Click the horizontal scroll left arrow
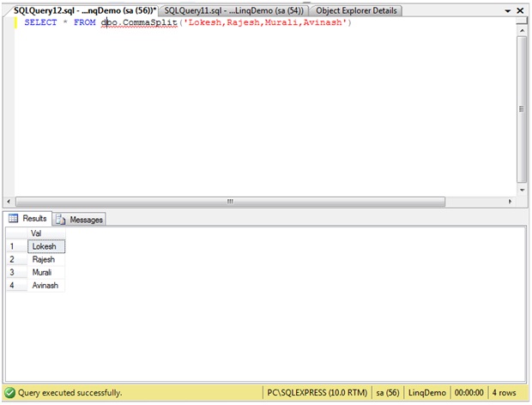Image resolution: width=532 pixels, height=405 pixels. 9,202
